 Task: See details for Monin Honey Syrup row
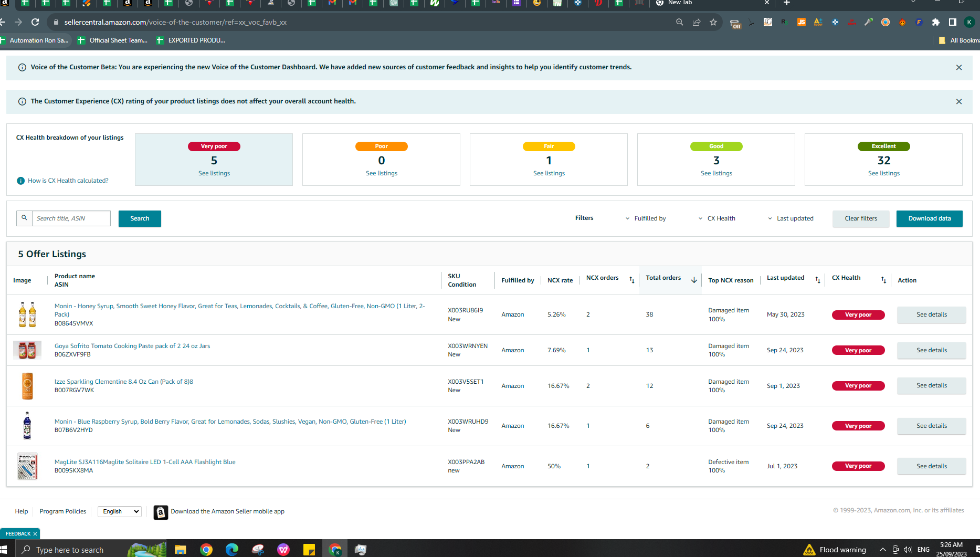click(x=932, y=314)
